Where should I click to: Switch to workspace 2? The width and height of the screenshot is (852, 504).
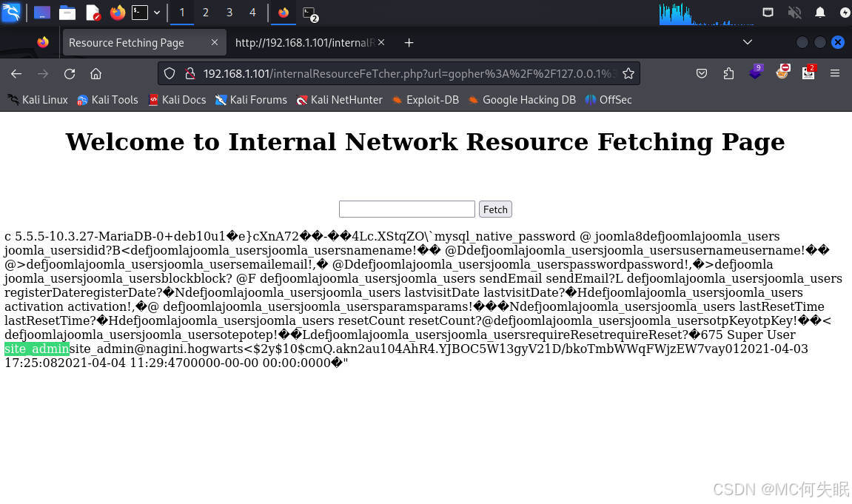click(x=205, y=12)
